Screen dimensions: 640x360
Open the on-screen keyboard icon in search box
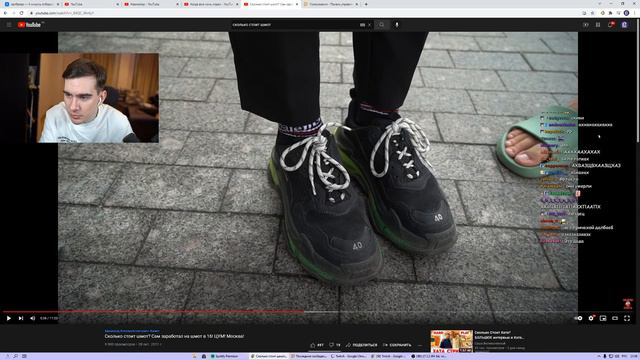click(362, 25)
